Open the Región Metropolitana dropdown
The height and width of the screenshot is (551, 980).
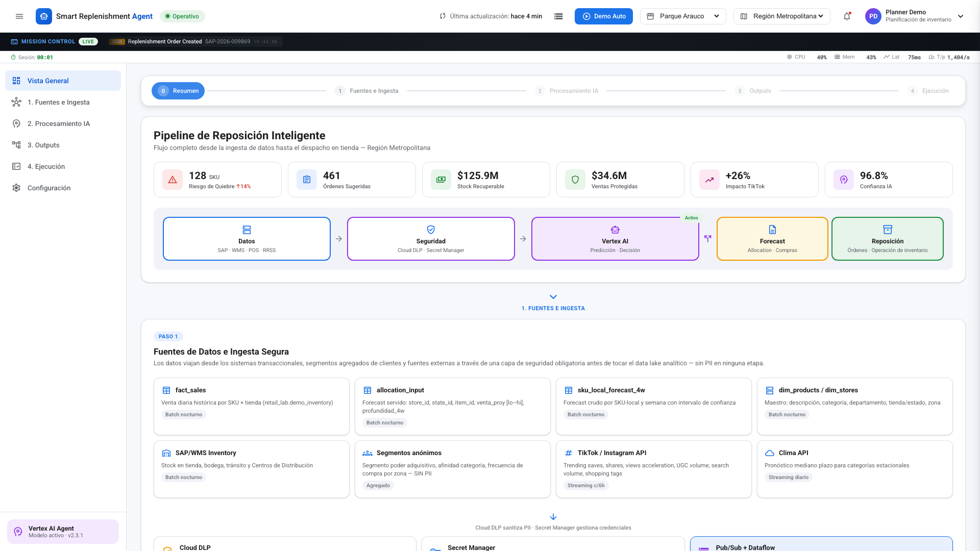click(782, 16)
